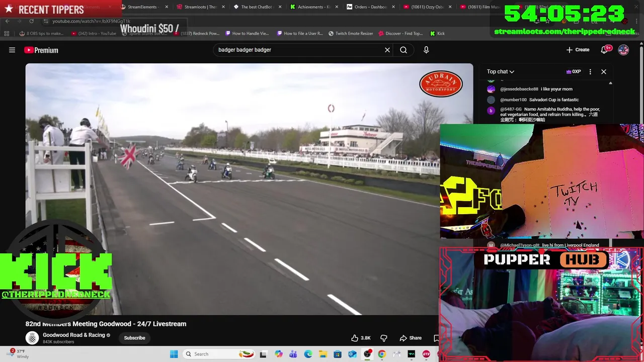The height and width of the screenshot is (362, 644).
Task: Open 'Twitch Emote Resizer' bookmark
Action: 351,33
